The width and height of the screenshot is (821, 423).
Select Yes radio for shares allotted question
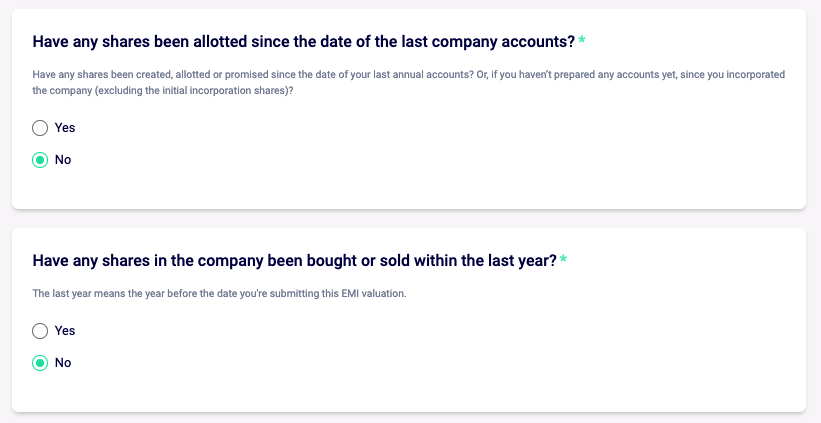(x=40, y=128)
